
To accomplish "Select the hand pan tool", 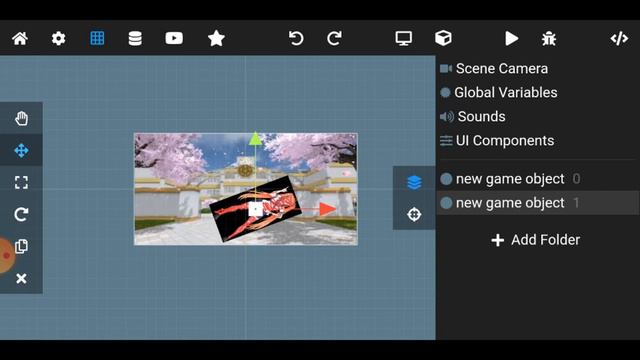I will pyautogui.click(x=21, y=118).
